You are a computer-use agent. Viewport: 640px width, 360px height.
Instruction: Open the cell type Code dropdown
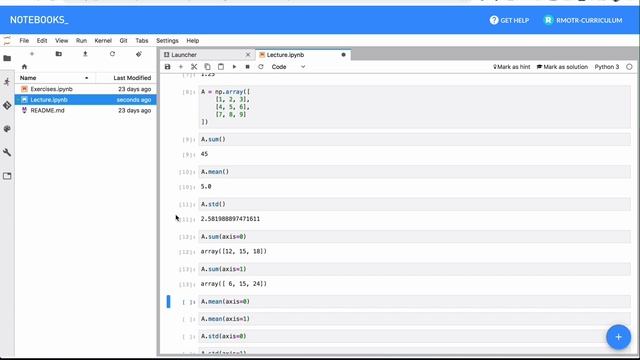coord(288,67)
